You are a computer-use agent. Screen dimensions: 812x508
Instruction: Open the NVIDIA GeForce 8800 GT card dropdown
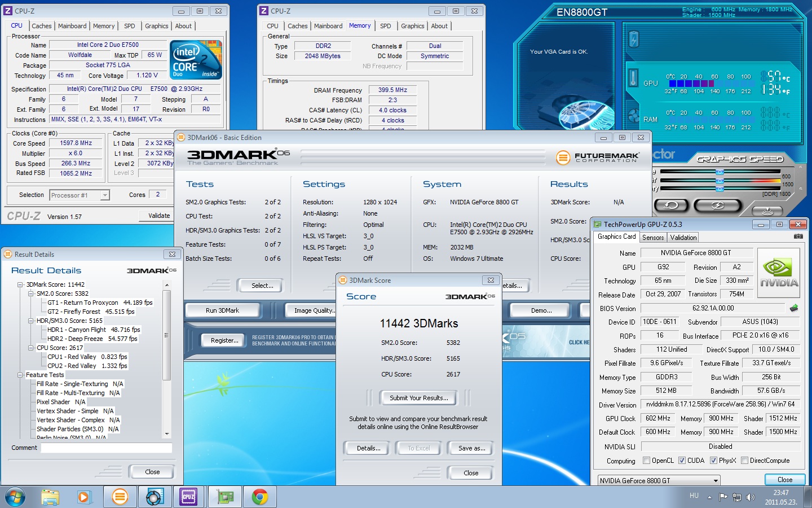tap(659, 480)
